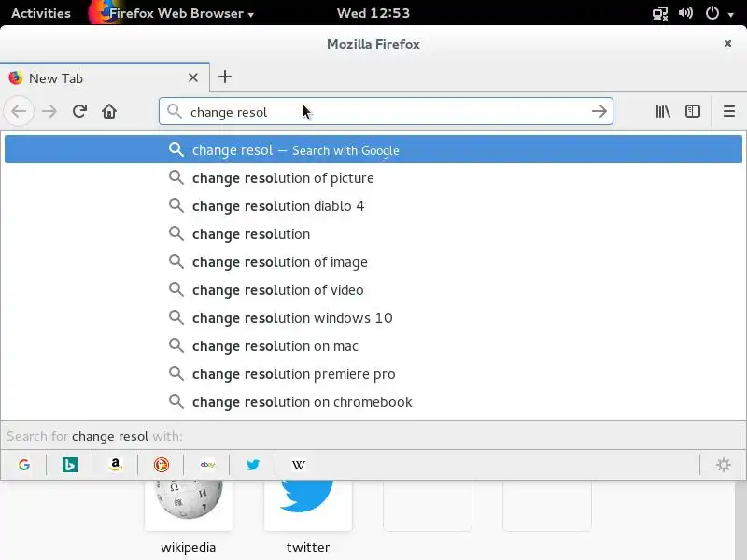This screenshot has height=560, width=747.
Task: Search with Amazon one-off icon
Action: click(x=115, y=465)
